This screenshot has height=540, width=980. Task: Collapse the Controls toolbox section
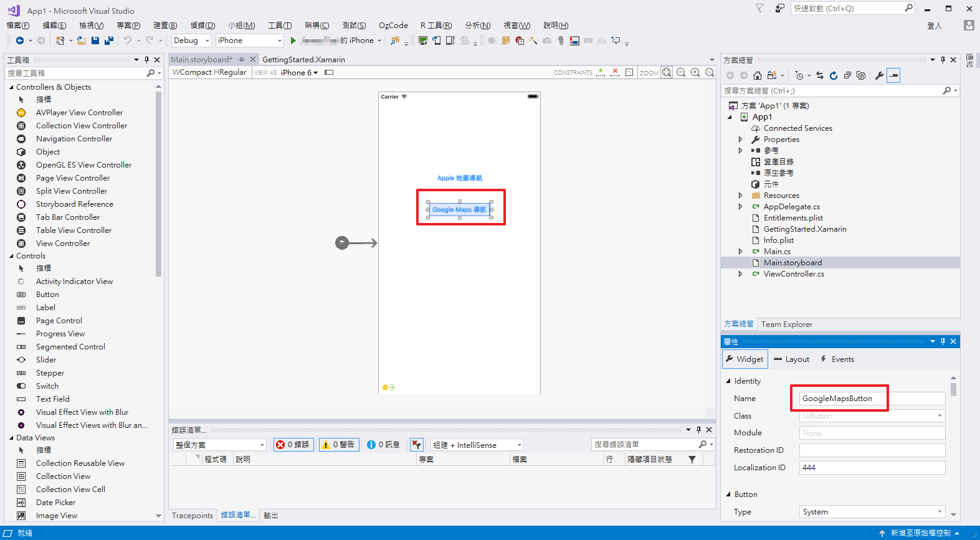(11, 256)
